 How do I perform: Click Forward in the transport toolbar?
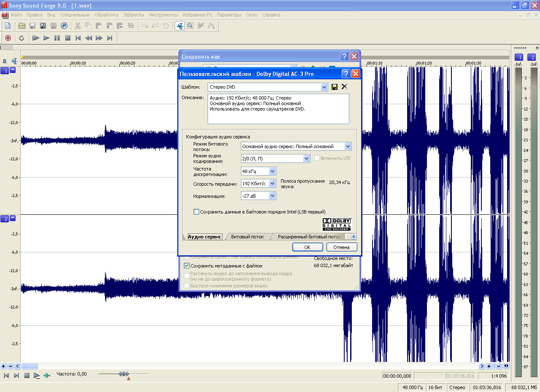99,38
